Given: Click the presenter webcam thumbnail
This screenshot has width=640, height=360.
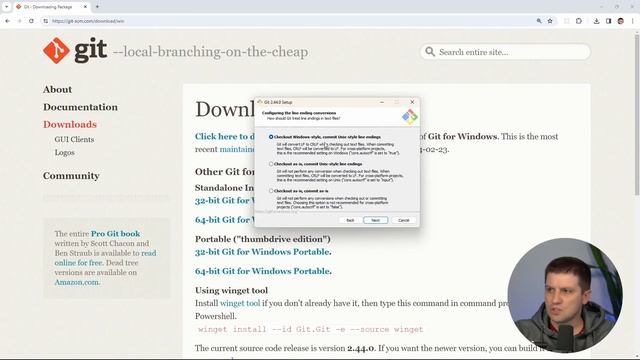Looking at the screenshot, I should pos(565,296).
